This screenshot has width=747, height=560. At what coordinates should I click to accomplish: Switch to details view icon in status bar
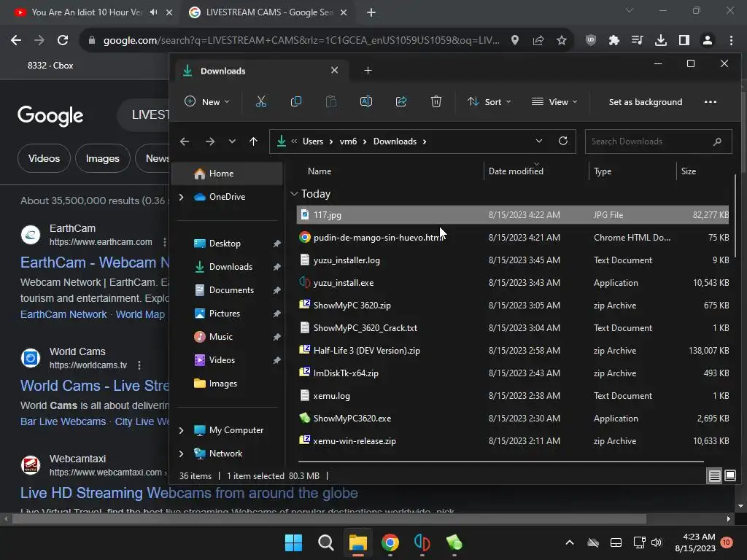715,475
